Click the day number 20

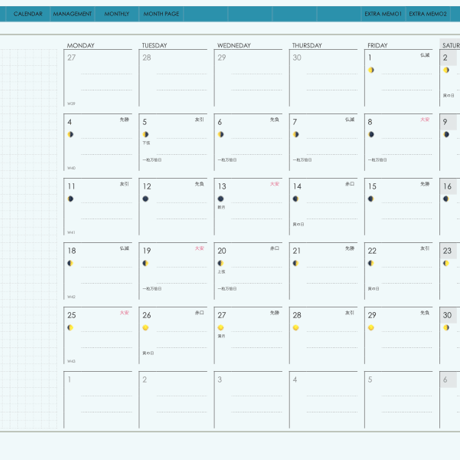tap(222, 251)
